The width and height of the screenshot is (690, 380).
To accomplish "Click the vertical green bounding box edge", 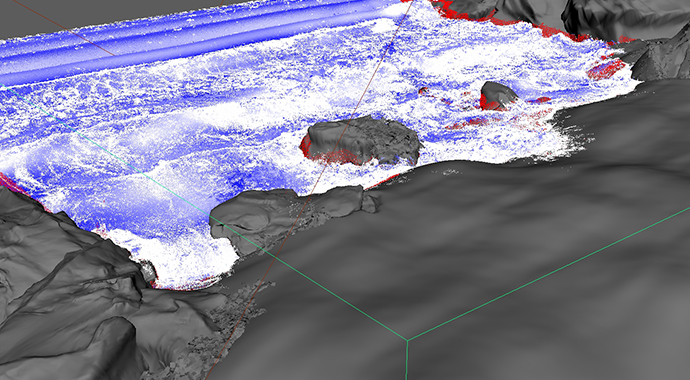I will 407,360.
